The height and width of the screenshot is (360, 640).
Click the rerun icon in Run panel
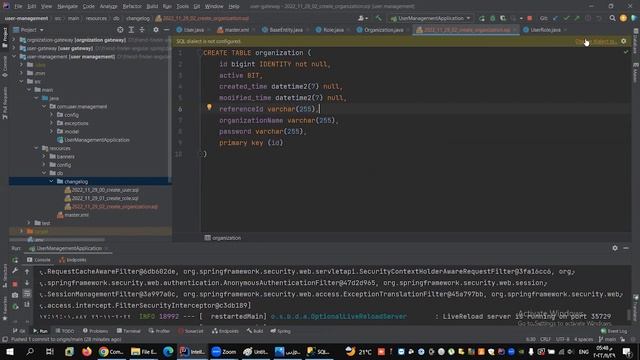(15, 260)
